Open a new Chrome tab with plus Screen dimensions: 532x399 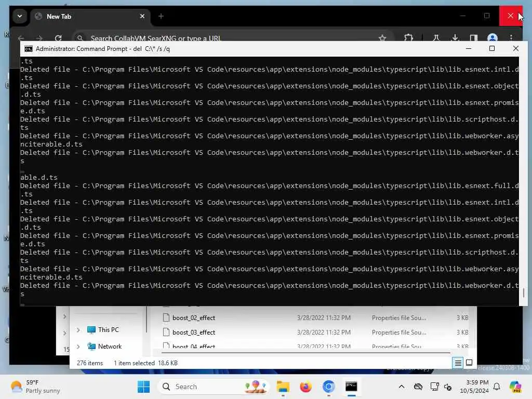point(161,16)
